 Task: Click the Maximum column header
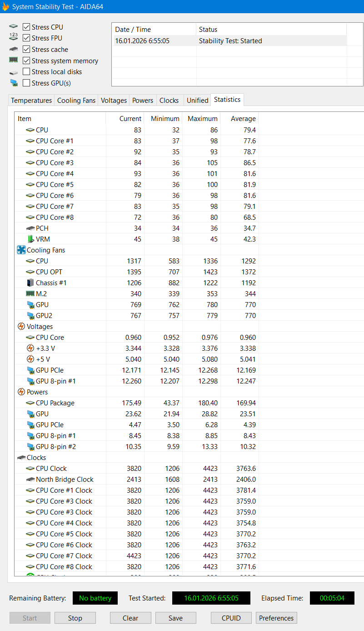coord(201,118)
